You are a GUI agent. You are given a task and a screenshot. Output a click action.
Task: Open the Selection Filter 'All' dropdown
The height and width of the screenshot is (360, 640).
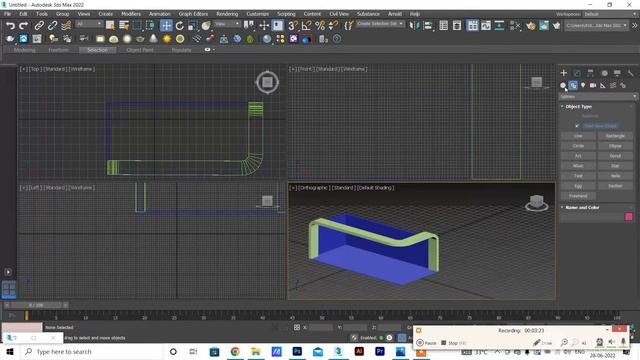tap(89, 24)
